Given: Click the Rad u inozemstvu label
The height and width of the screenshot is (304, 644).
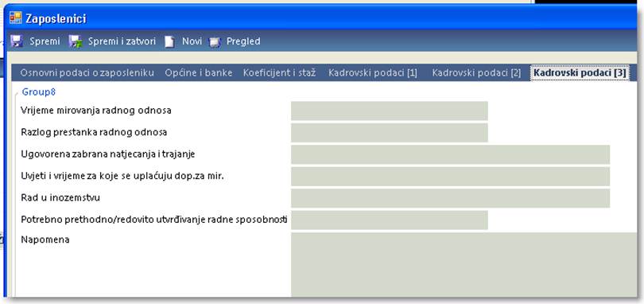Looking at the screenshot, I should 60,197.
